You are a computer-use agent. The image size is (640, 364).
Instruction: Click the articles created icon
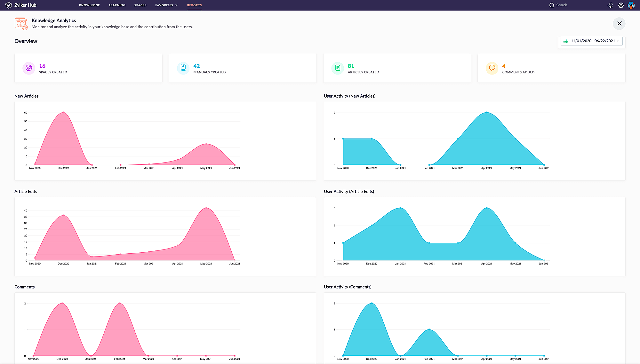pos(337,68)
